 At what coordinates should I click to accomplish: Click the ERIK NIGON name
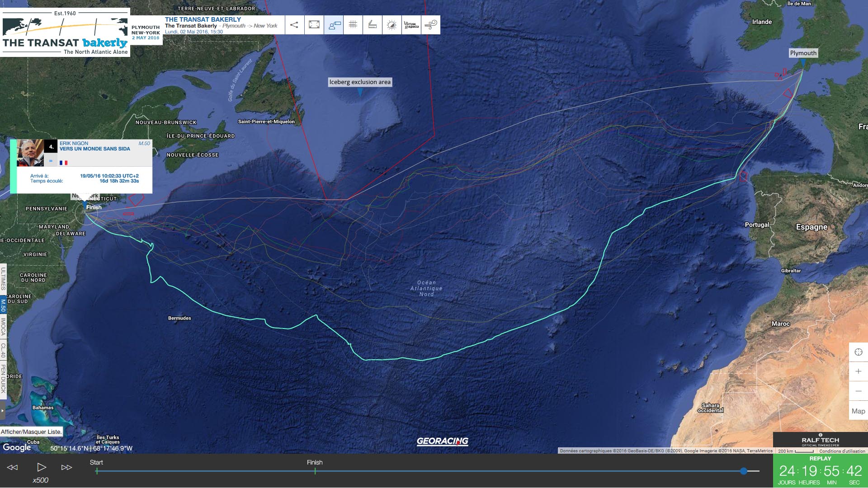point(74,143)
